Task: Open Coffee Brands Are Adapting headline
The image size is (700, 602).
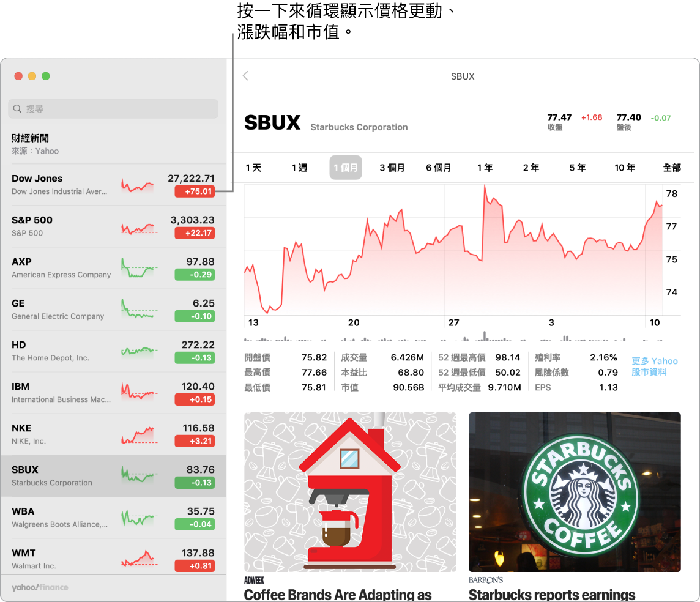Action: pyautogui.click(x=338, y=595)
